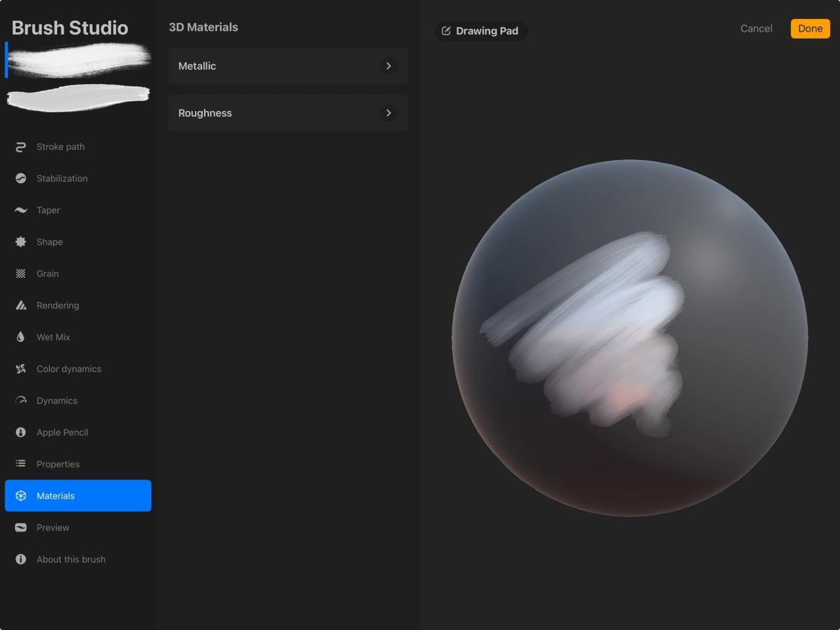The image size is (840, 630).
Task: Click the 3D sphere material preview
Action: coord(630,338)
